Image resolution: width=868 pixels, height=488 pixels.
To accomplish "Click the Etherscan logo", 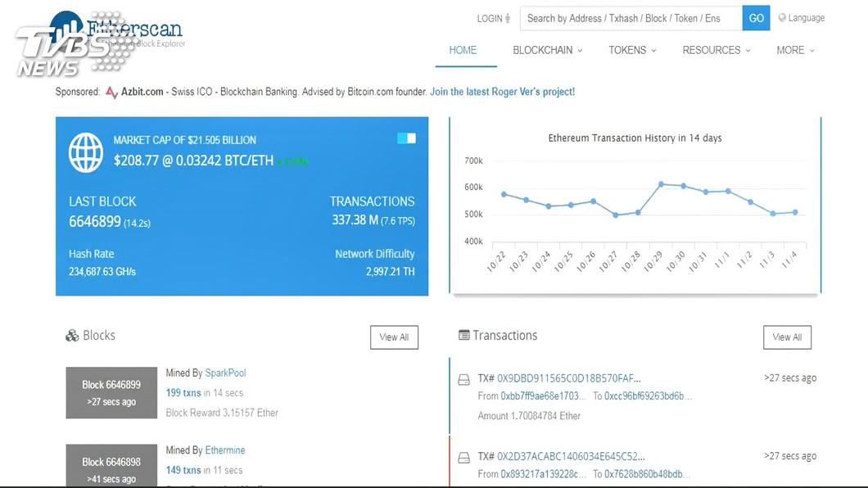I will tap(116, 30).
